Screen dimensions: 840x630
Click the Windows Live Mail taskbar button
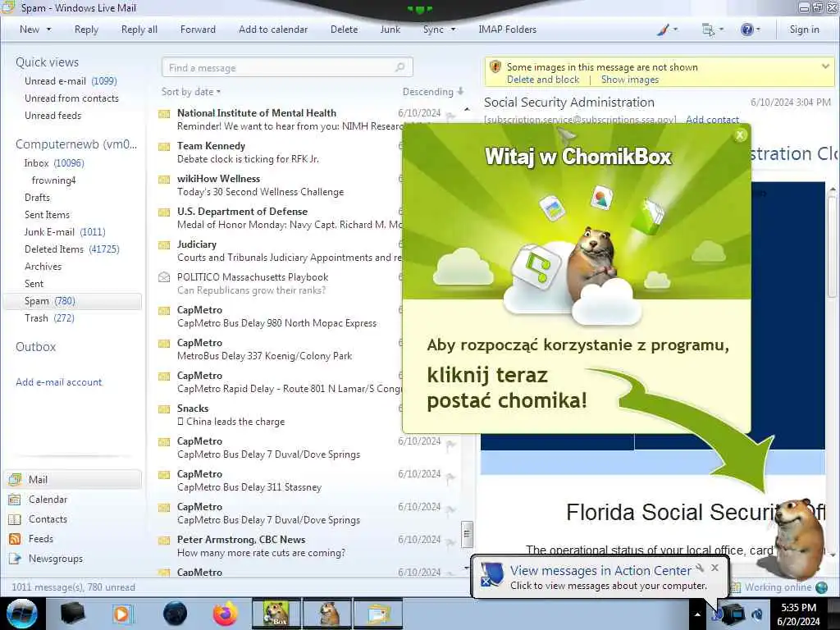tap(378, 614)
